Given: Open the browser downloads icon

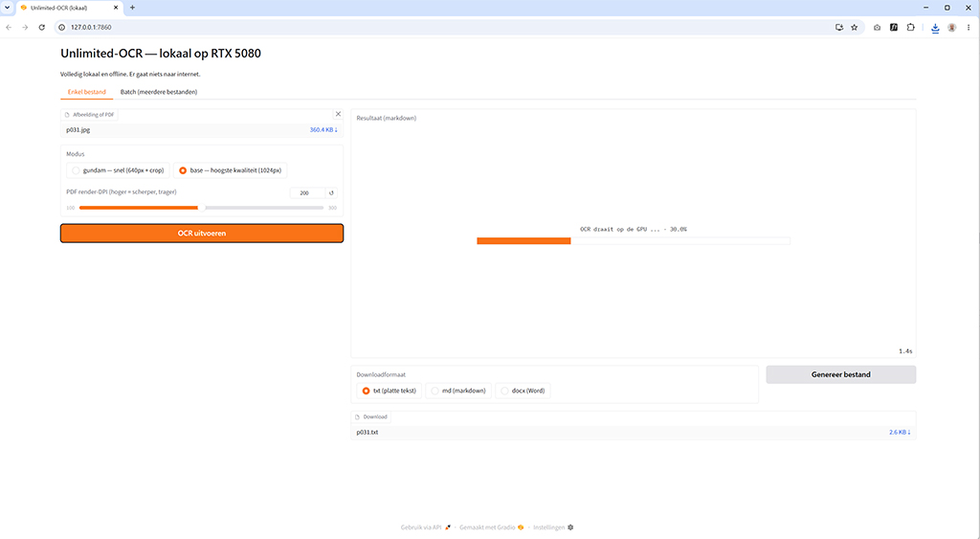Looking at the screenshot, I should (935, 28).
